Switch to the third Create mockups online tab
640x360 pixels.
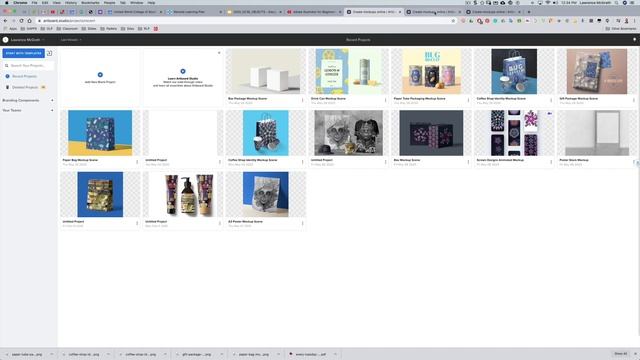(493, 12)
